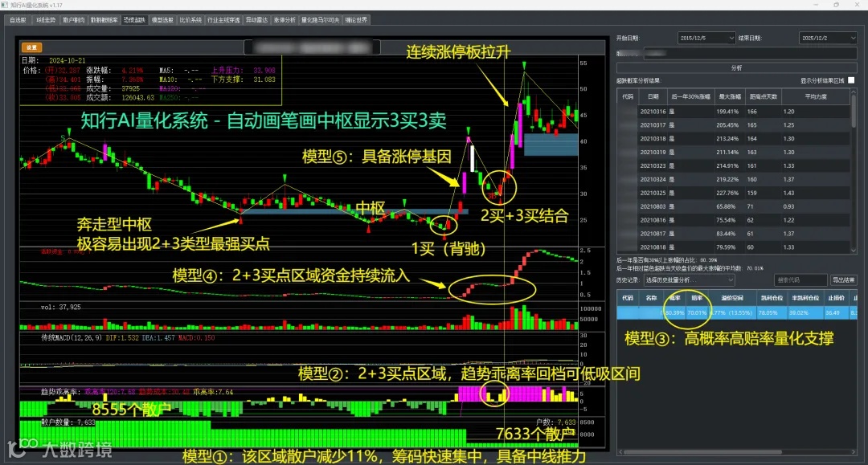This screenshot has width=868, height=465.
Task: Select the row dated 20210803
Action: tap(734, 206)
